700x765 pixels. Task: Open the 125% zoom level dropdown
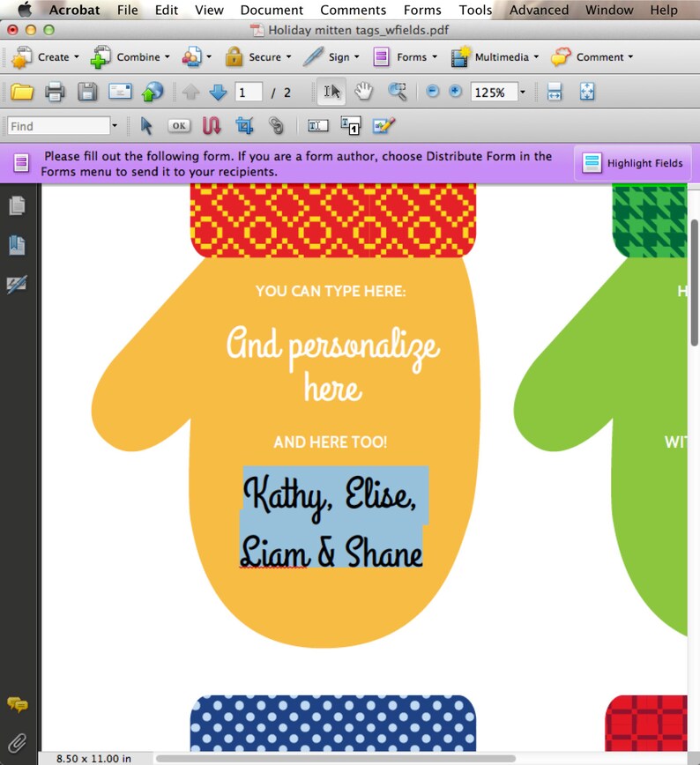point(522,92)
